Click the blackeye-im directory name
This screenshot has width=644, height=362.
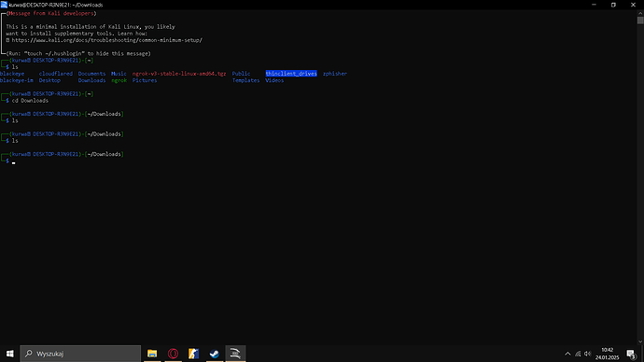tap(17, 80)
